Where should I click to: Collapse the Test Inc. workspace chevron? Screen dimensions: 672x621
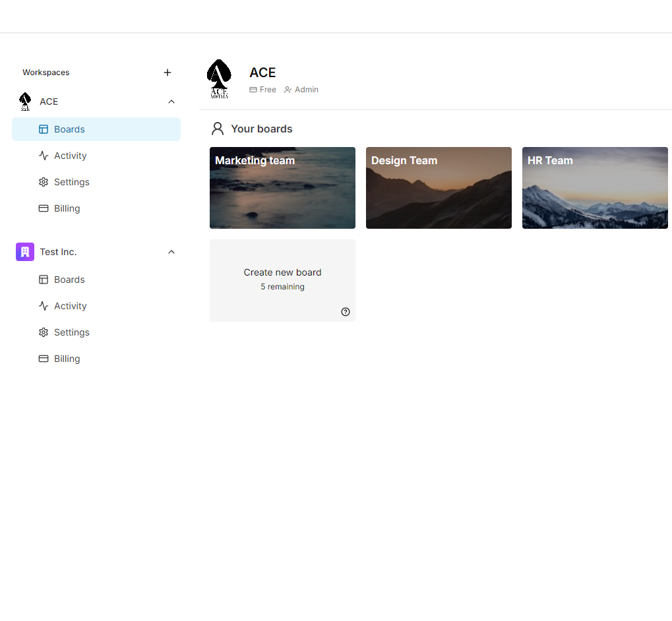171,252
